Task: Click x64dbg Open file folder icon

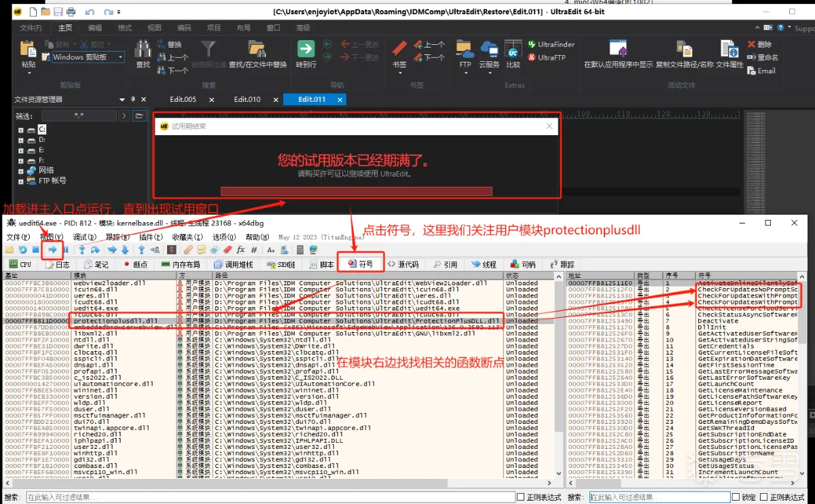Action: pyautogui.click(x=10, y=249)
